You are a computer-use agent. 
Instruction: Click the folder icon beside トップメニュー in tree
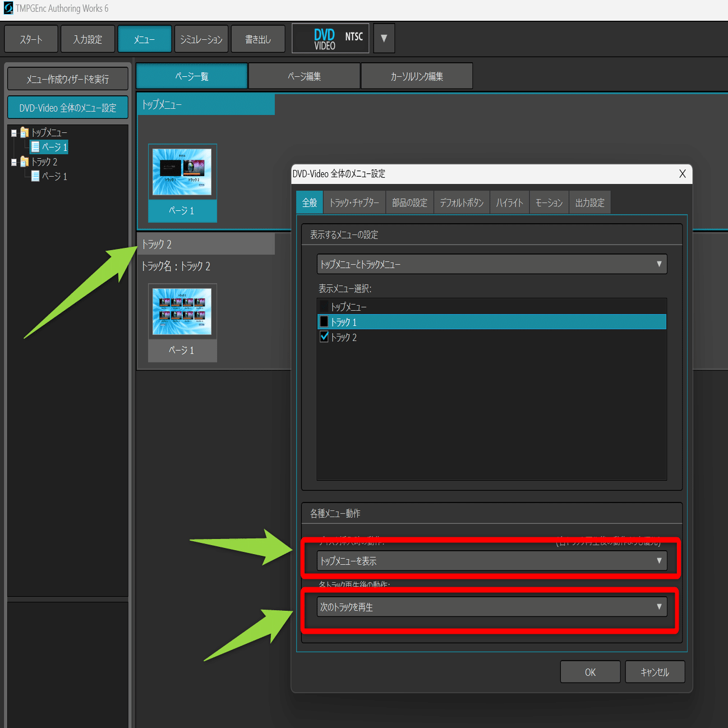pyautogui.click(x=24, y=132)
